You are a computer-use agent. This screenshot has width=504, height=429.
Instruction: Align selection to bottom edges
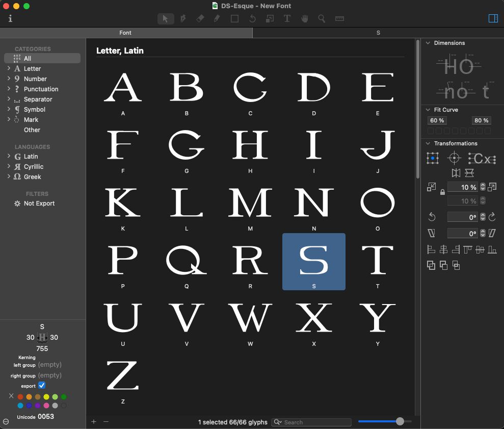(x=492, y=249)
